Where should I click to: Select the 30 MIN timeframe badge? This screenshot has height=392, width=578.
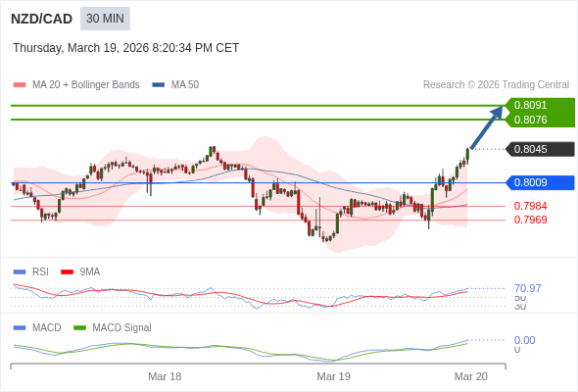[105, 19]
